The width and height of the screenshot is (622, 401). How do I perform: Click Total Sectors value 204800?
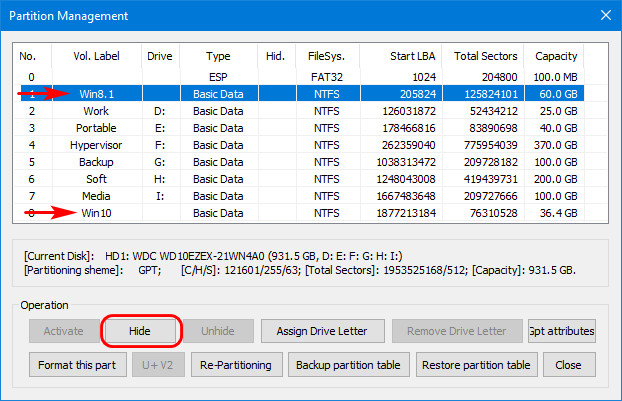coord(499,77)
